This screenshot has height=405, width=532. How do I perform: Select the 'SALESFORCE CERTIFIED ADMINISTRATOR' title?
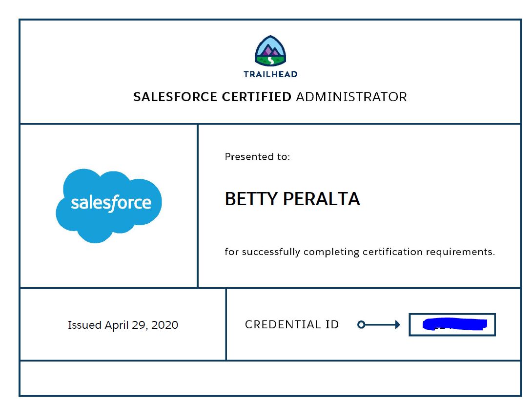click(x=270, y=97)
